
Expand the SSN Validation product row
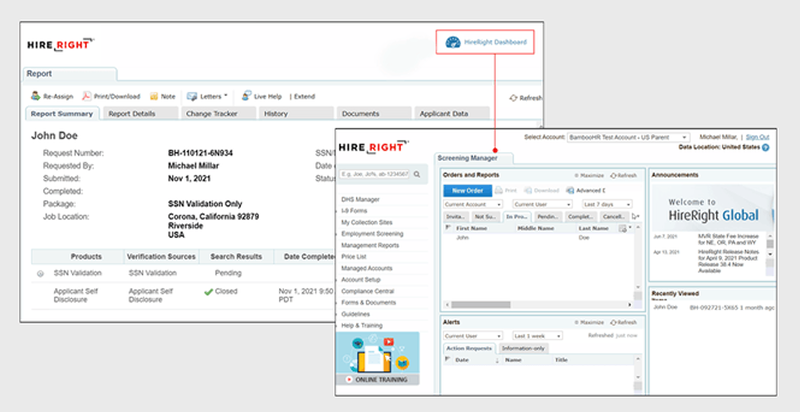point(40,274)
